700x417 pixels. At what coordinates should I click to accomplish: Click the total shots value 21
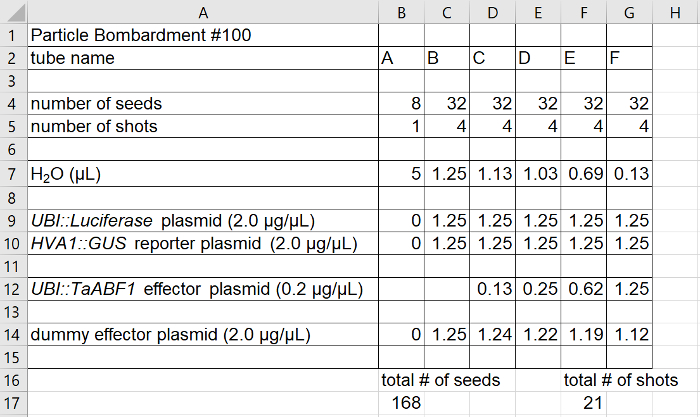[x=584, y=403]
